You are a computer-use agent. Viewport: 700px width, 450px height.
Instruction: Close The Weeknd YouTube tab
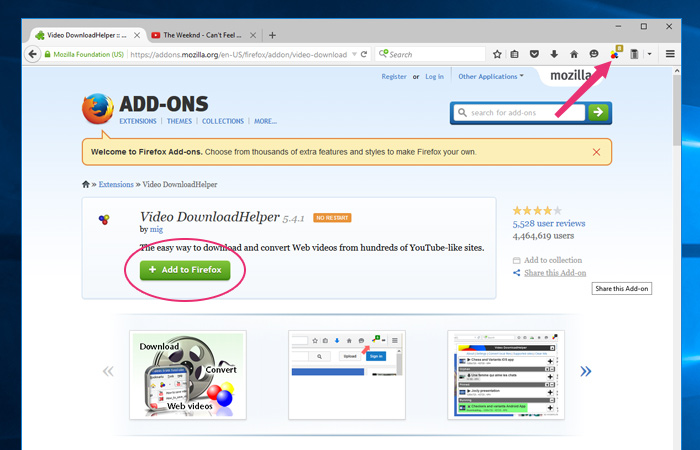coord(253,35)
